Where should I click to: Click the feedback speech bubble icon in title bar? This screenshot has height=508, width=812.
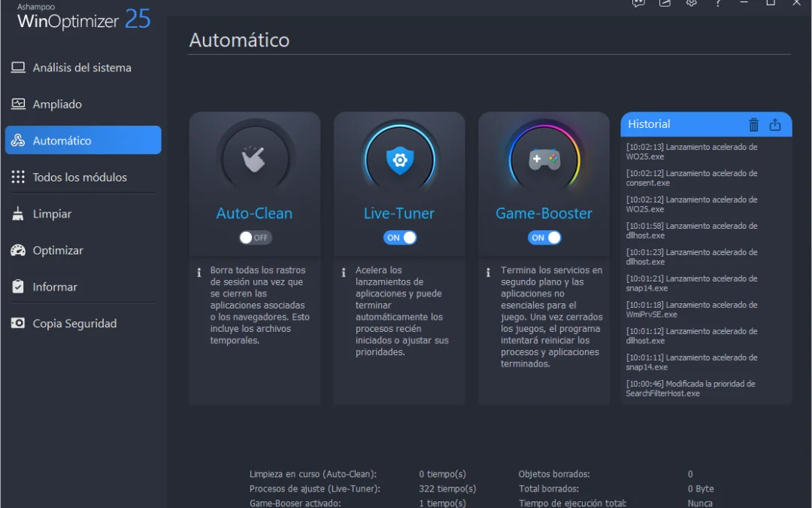click(x=638, y=2)
